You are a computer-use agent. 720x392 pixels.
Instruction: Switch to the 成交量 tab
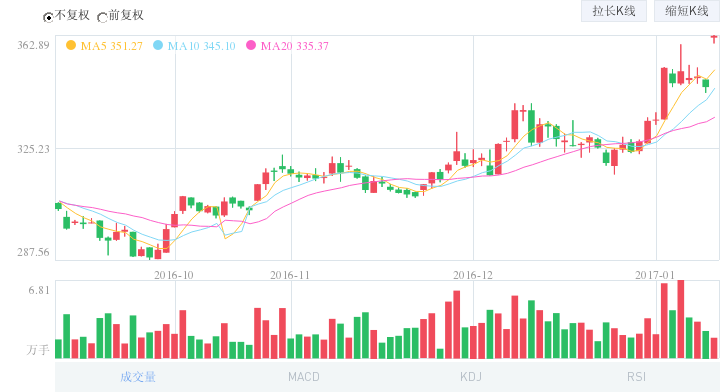click(x=138, y=377)
